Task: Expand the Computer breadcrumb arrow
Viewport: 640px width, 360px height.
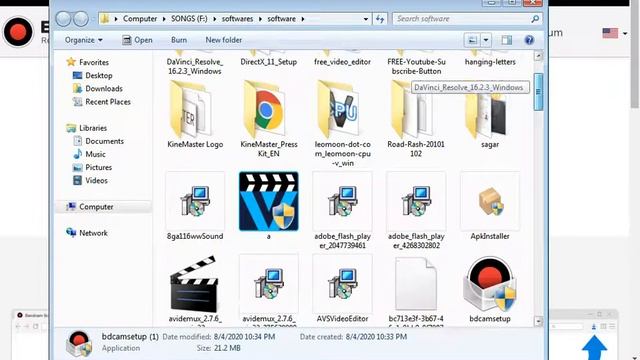Action: [164, 19]
